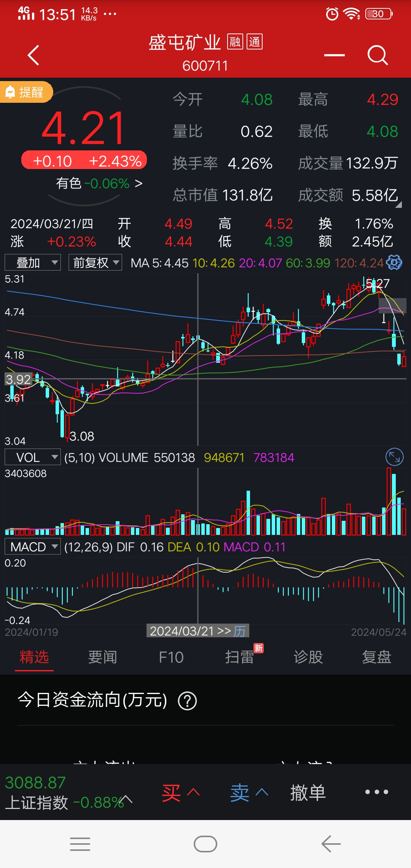Screen dimensions: 411x868
Task: Tap the 通 connect badge
Action: click(255, 41)
